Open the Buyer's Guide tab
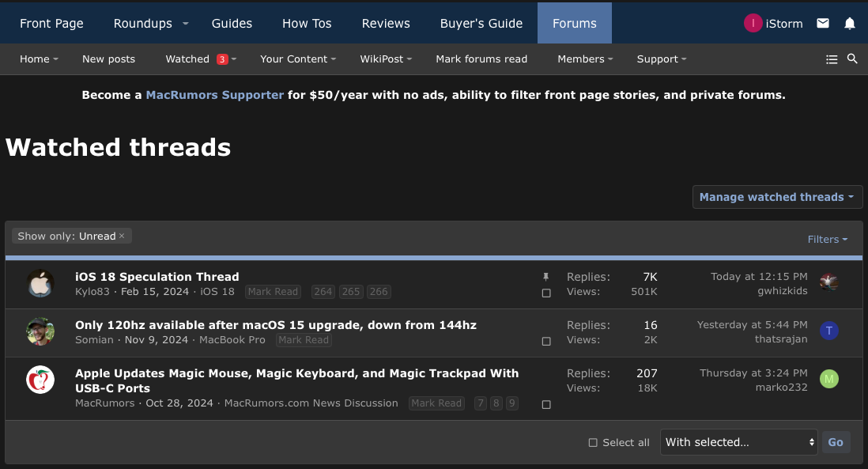Screen dimensions: 868x469 pos(481,23)
